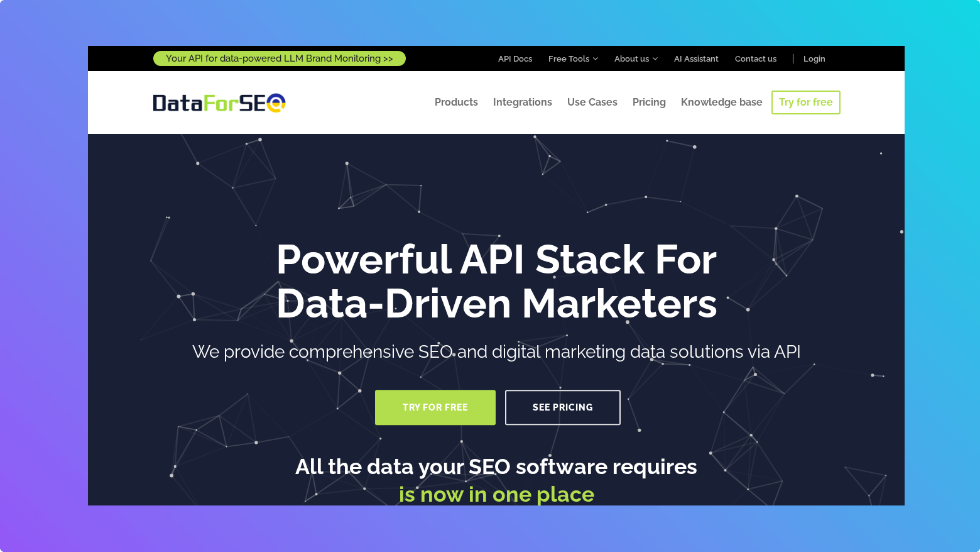This screenshot has height=552, width=980.
Task: Open the LLM Brand Monitoring banner
Action: [279, 58]
